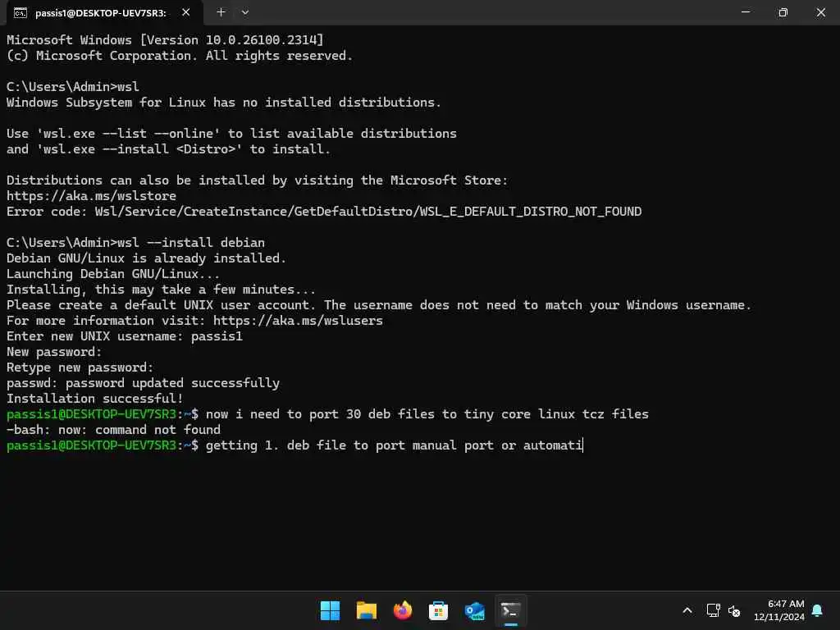Click the https://aka.ms/wslusers link
This screenshot has width=840, height=630.
(x=298, y=321)
